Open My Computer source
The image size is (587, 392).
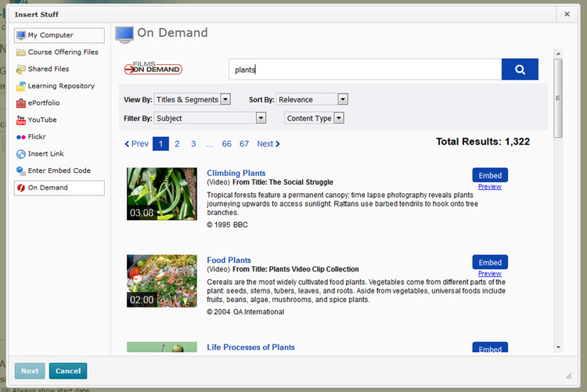(x=59, y=35)
